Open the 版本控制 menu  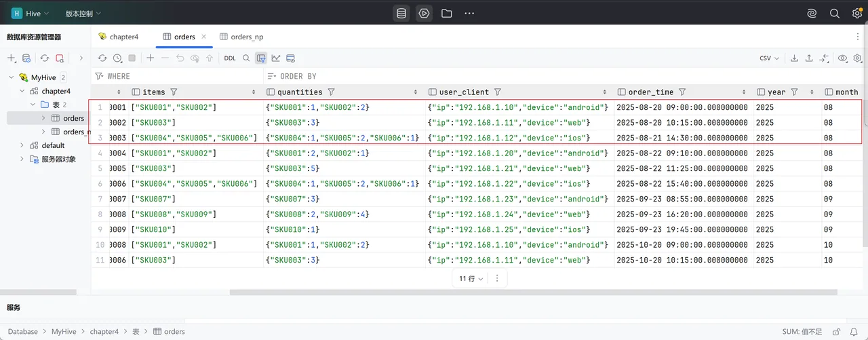[x=83, y=14]
